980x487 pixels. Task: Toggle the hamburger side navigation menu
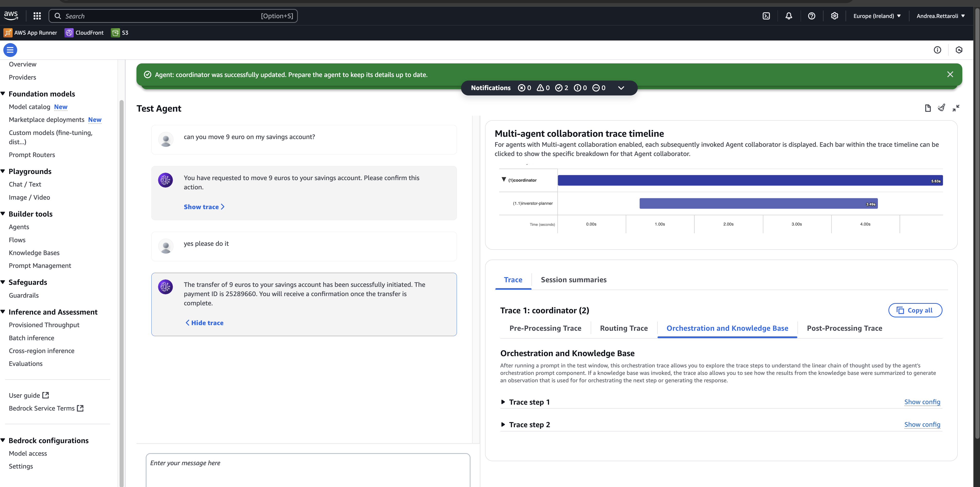tap(10, 50)
